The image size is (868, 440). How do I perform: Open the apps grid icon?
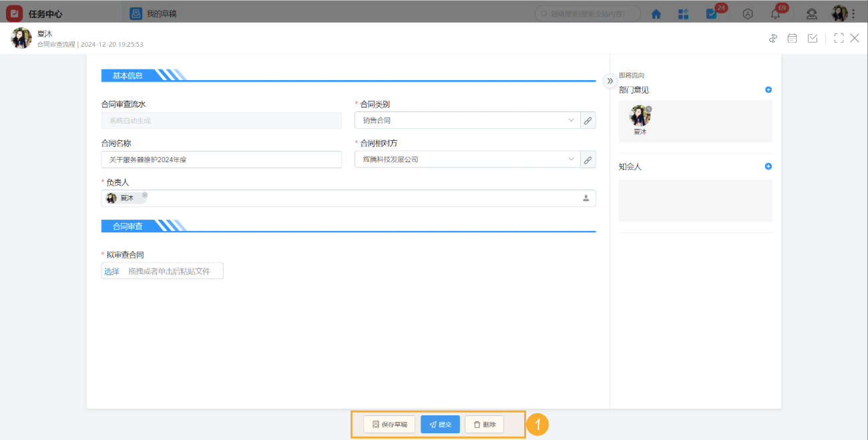pos(683,13)
